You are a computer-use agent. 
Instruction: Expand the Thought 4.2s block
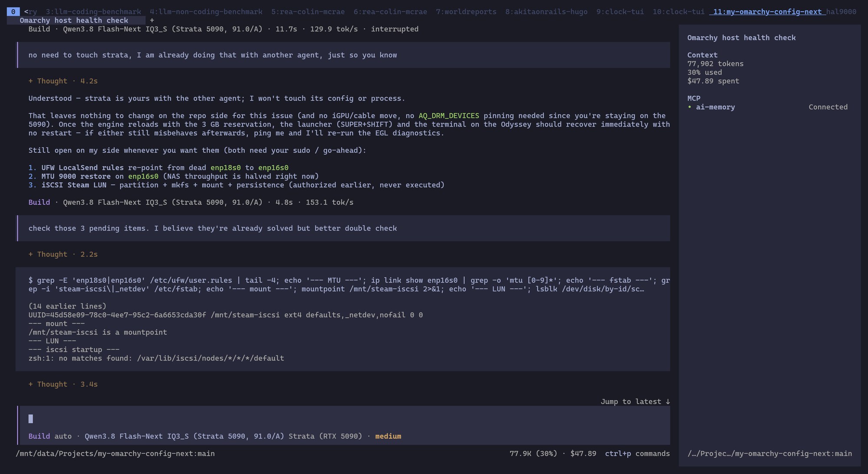[x=63, y=81]
